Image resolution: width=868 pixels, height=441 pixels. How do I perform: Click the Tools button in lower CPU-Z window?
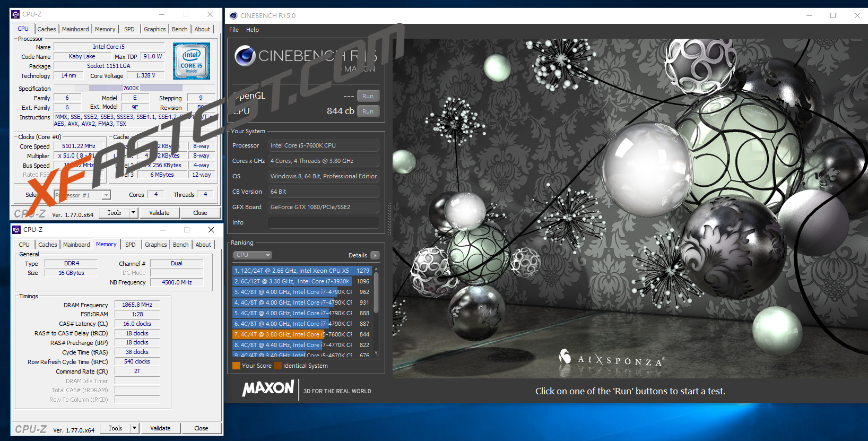pyautogui.click(x=115, y=428)
